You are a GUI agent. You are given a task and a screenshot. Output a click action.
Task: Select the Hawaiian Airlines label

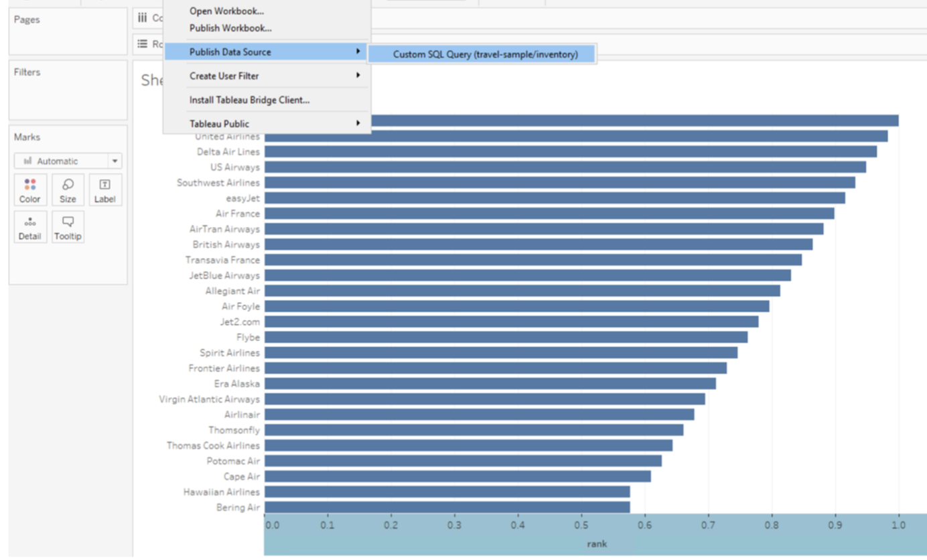pos(222,492)
